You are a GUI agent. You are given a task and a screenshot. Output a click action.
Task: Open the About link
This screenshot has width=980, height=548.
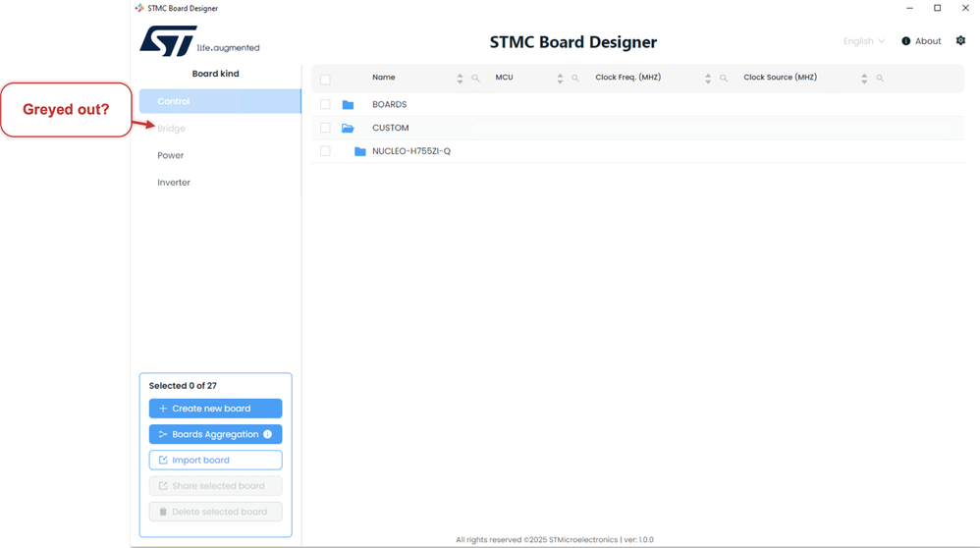[x=928, y=41]
